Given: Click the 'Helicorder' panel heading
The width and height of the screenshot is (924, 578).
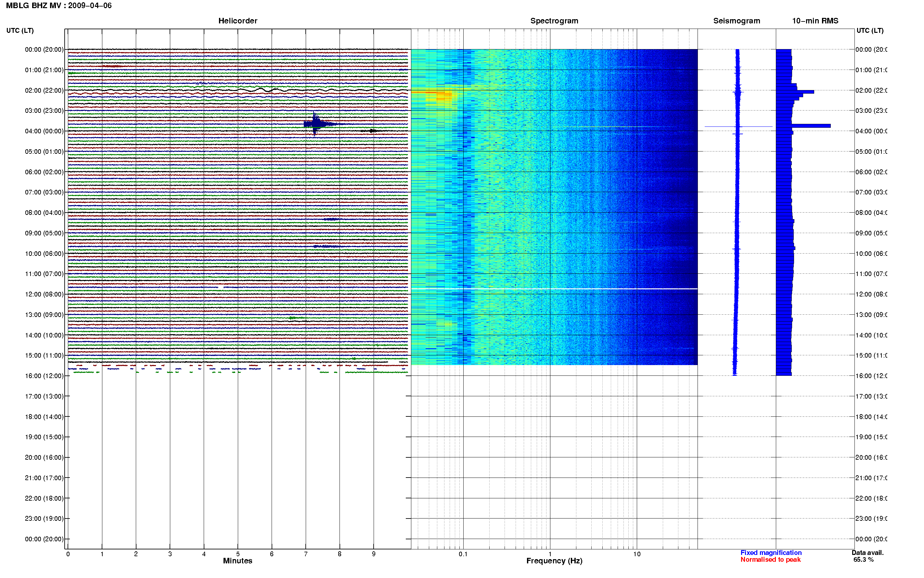Looking at the screenshot, I should pyautogui.click(x=237, y=21).
